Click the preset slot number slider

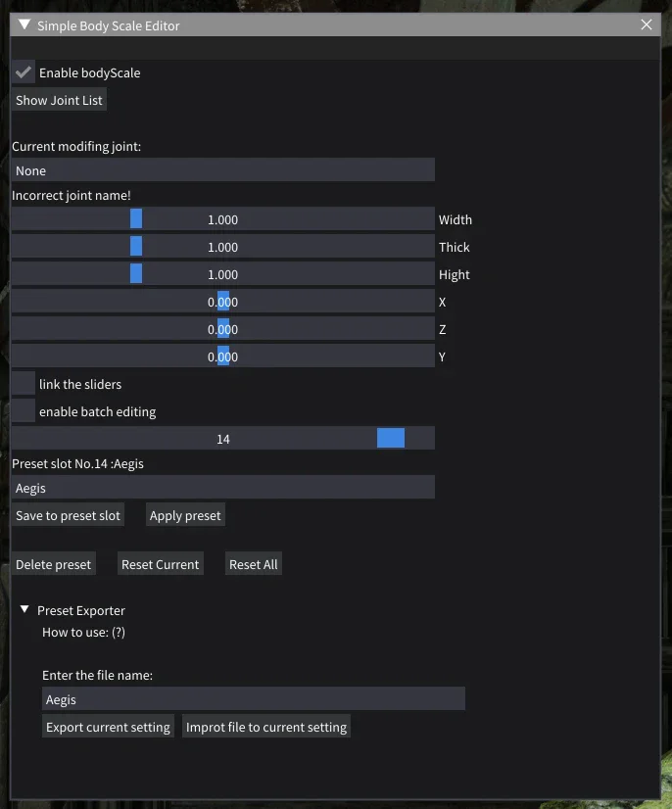[223, 439]
